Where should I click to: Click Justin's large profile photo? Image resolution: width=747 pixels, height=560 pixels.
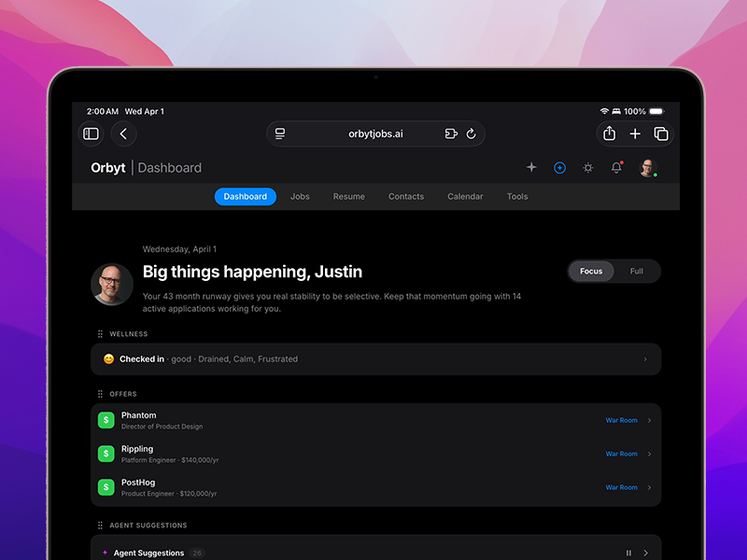pos(112,285)
